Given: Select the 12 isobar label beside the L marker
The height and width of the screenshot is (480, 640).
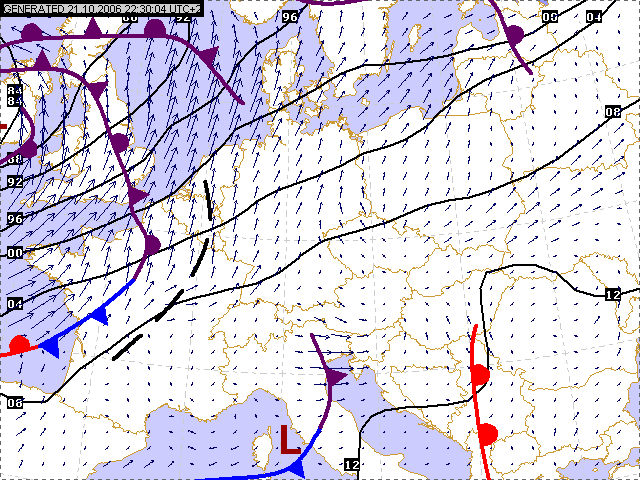Looking at the screenshot, I should click(x=351, y=465).
